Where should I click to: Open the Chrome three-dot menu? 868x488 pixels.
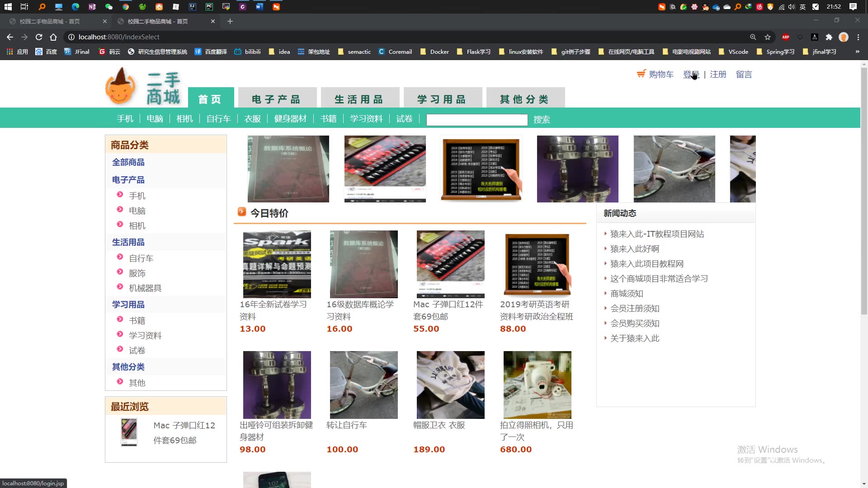[858, 37]
